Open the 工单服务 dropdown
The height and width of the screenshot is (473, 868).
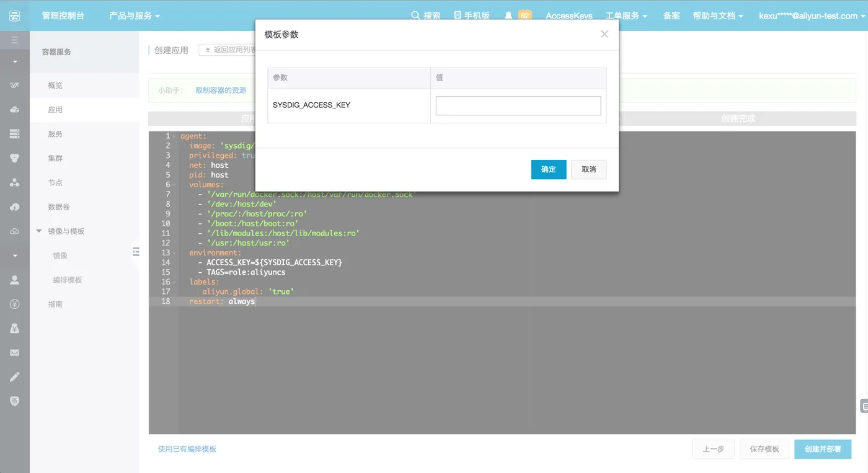tap(627, 15)
